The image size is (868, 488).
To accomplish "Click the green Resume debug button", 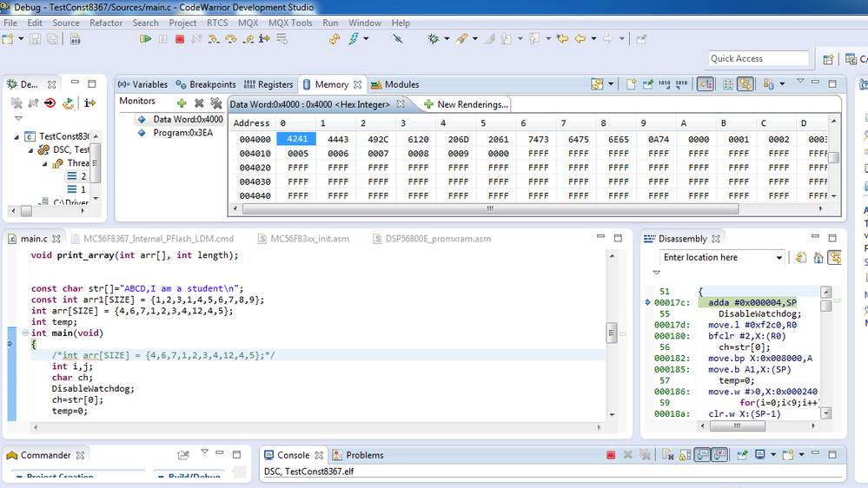I will click(144, 39).
